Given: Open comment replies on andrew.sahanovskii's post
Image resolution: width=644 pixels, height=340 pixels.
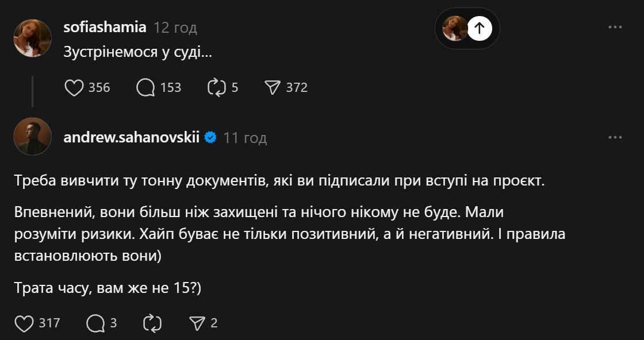Looking at the screenshot, I should coord(95,323).
